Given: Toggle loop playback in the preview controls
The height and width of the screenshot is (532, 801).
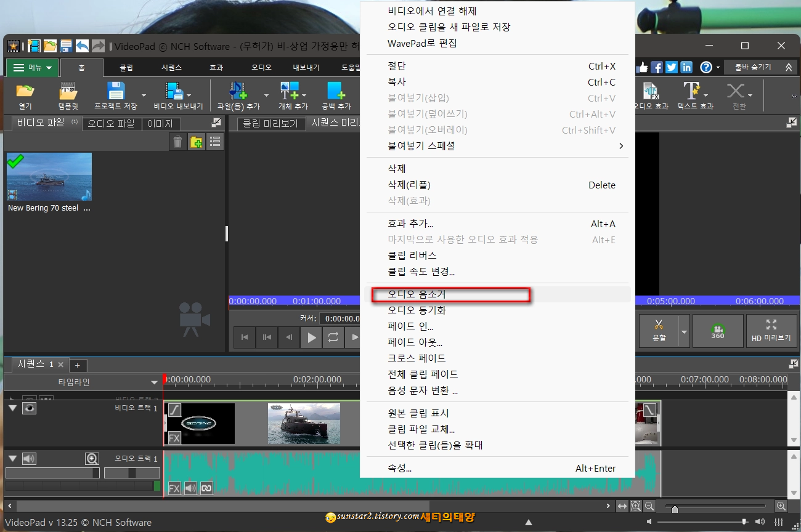Looking at the screenshot, I should tap(332, 337).
